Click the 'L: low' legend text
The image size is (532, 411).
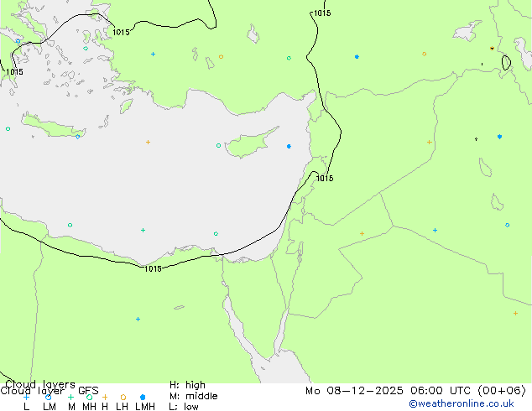point(184,406)
